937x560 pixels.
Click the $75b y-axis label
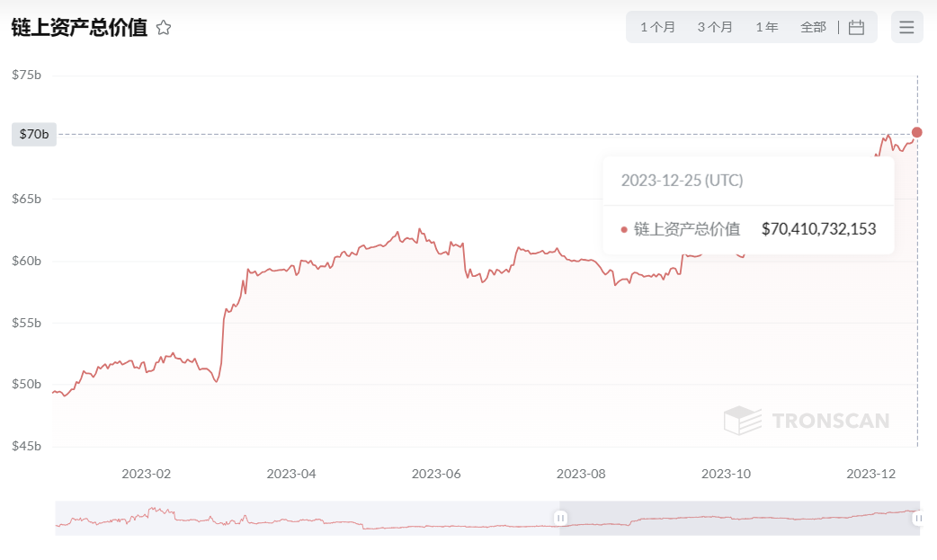click(27, 75)
